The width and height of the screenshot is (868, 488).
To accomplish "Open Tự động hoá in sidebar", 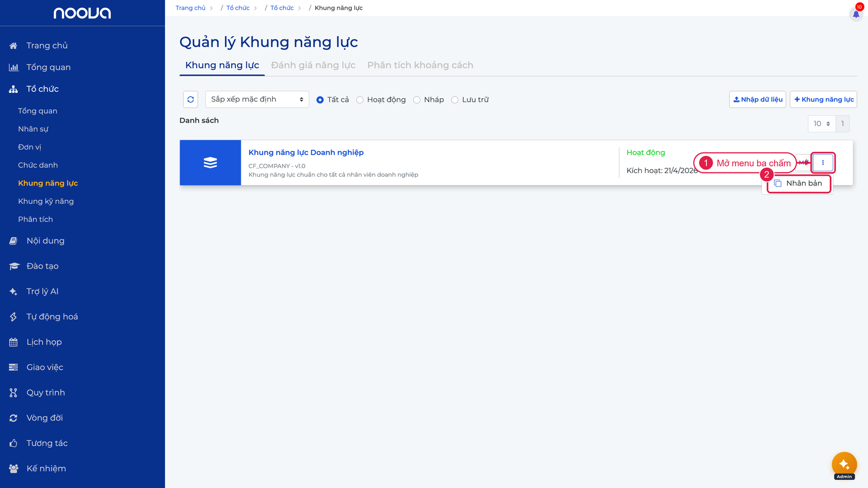I will (52, 317).
